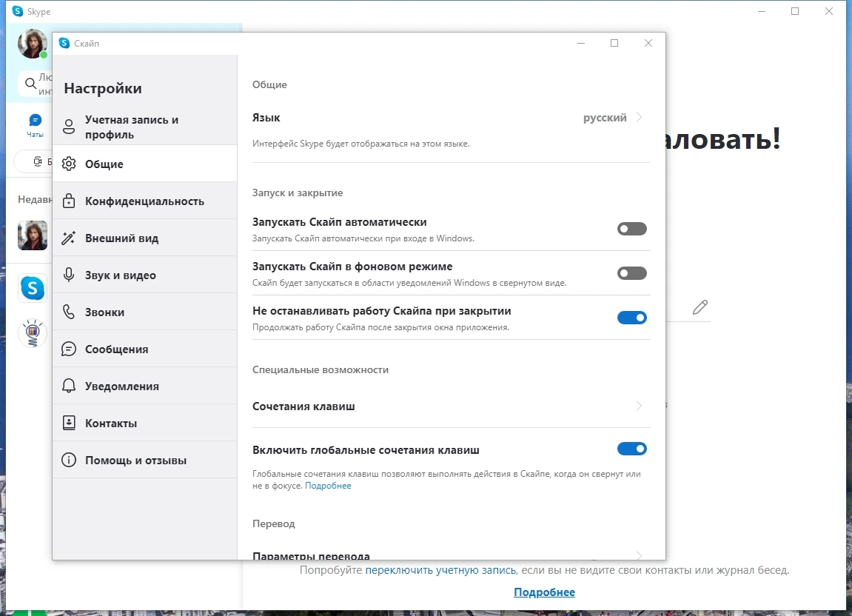This screenshot has width=852, height=616.
Task: Click the magic wand icon for Внешний вид
Action: (68, 238)
